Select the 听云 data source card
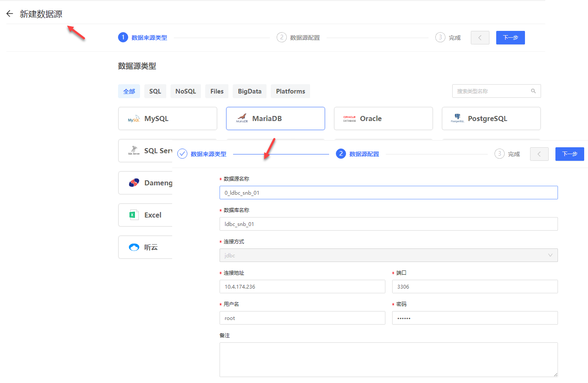 (x=146, y=247)
